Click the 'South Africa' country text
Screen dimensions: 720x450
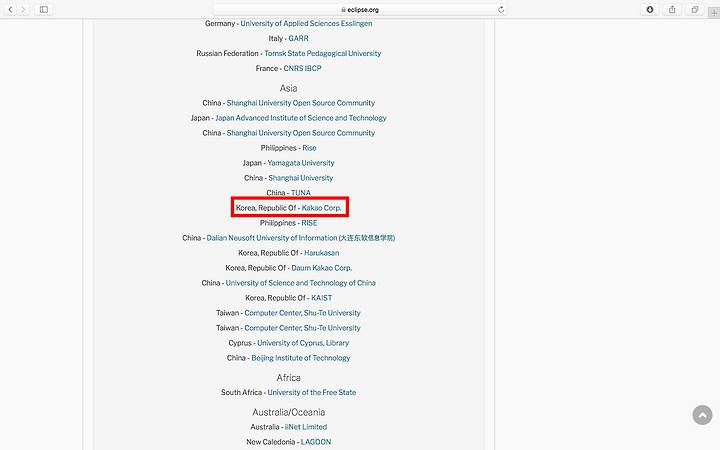[x=242, y=393]
